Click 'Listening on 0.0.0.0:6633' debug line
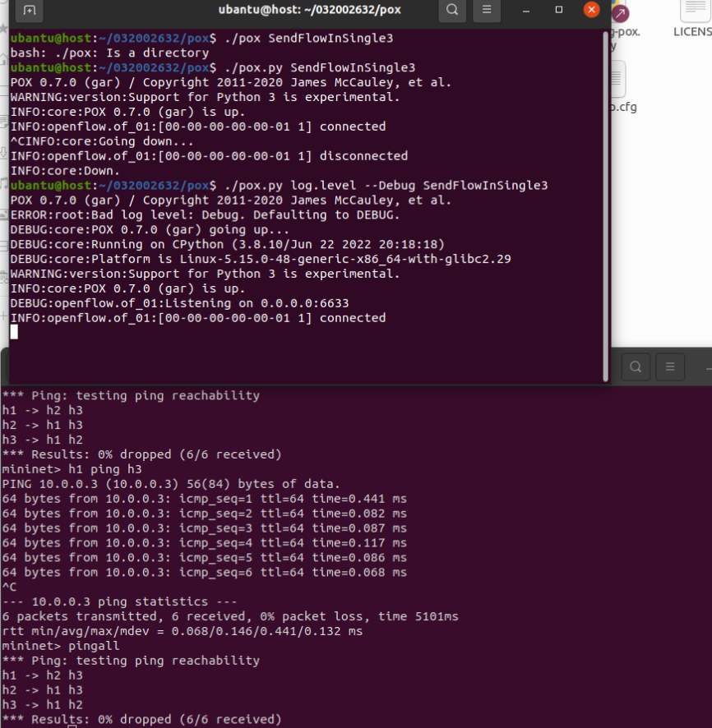This screenshot has width=712, height=728. [x=179, y=303]
